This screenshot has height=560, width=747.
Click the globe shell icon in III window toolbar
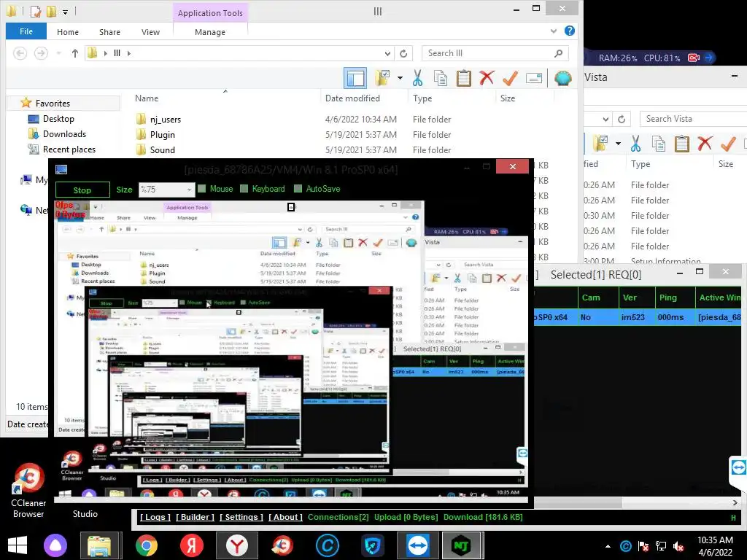tap(562, 78)
